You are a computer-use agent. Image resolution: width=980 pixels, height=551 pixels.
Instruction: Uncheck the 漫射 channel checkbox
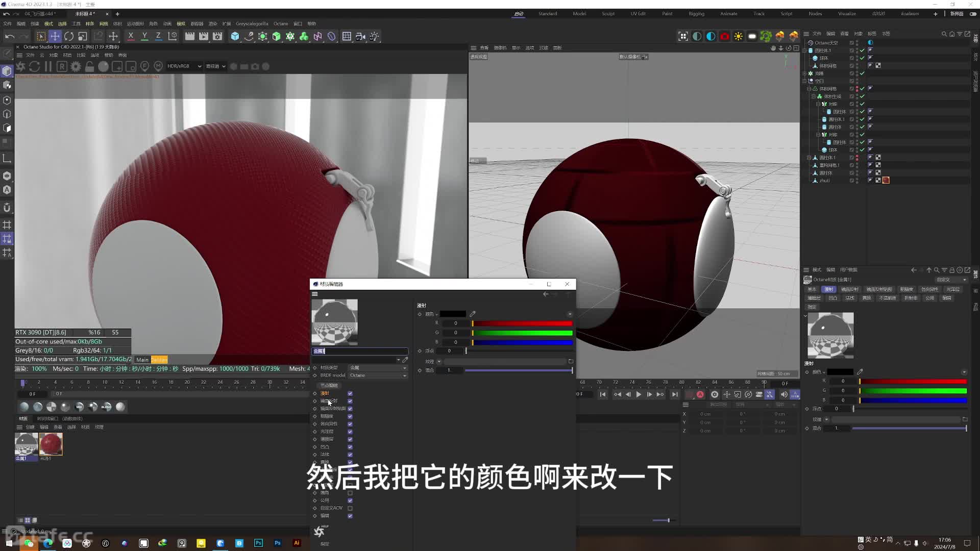coord(350,393)
